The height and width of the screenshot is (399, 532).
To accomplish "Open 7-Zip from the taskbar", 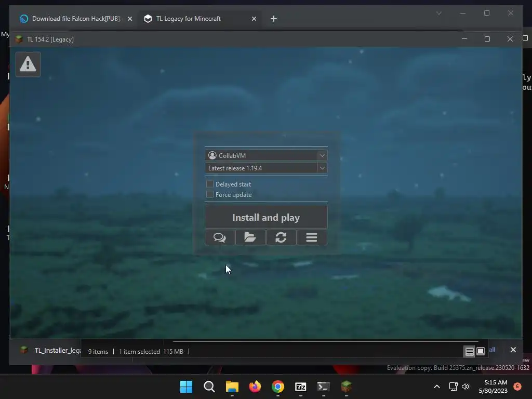I will 301,387.
